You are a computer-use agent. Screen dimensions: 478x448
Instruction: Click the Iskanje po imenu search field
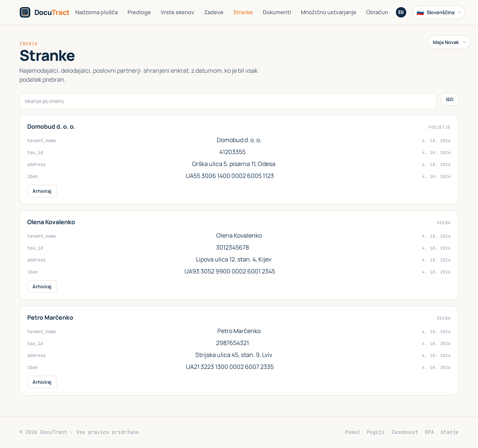point(228,101)
